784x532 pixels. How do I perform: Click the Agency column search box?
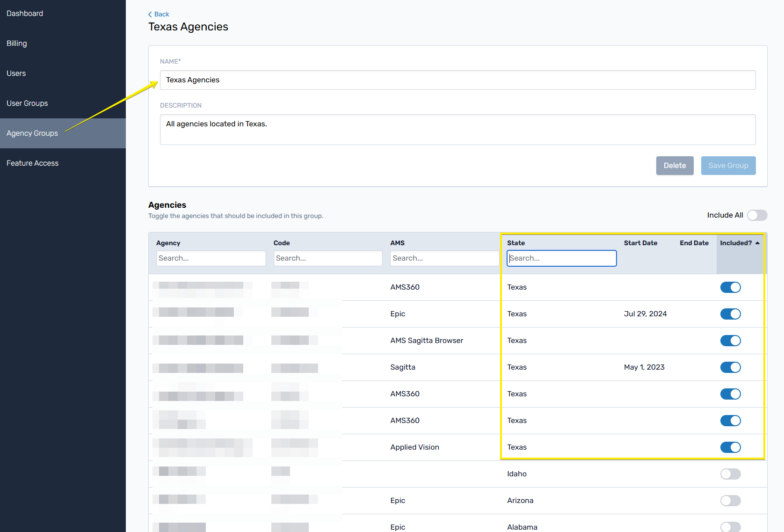coord(211,258)
